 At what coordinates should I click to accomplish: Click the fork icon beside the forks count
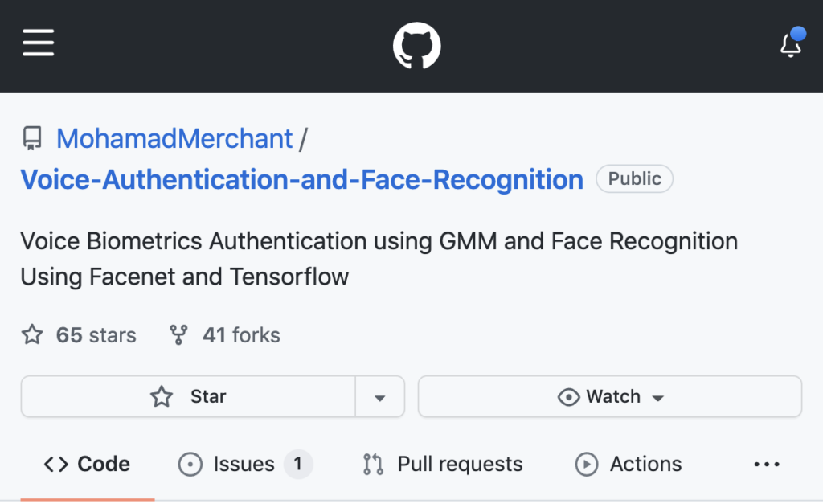178,334
